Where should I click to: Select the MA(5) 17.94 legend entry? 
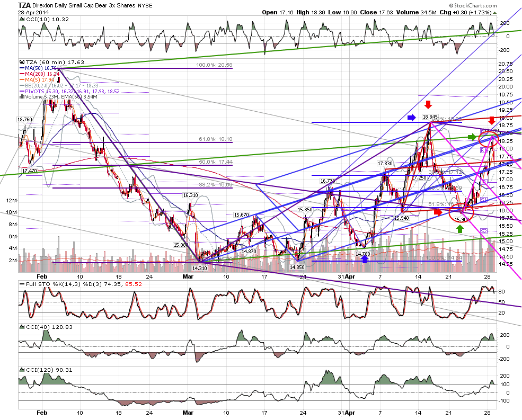38,79
